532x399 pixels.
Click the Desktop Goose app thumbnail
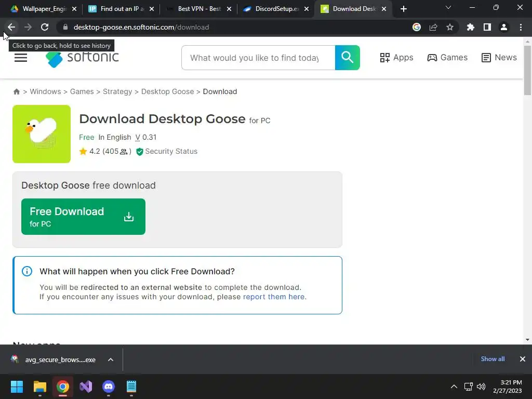[x=42, y=134]
